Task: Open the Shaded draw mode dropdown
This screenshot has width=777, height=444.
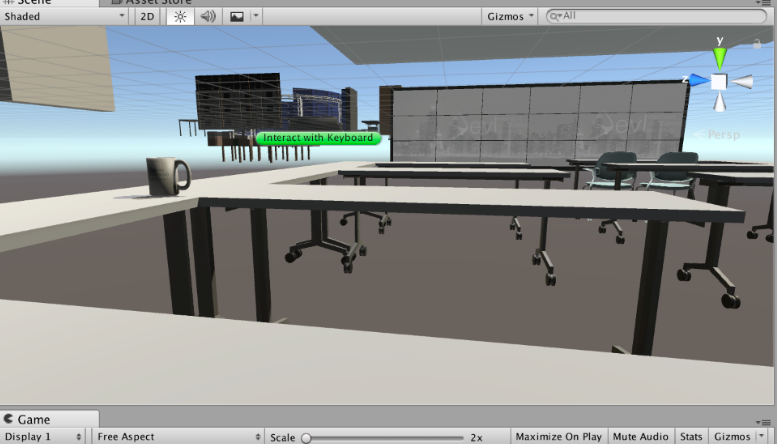Action: tap(64, 16)
